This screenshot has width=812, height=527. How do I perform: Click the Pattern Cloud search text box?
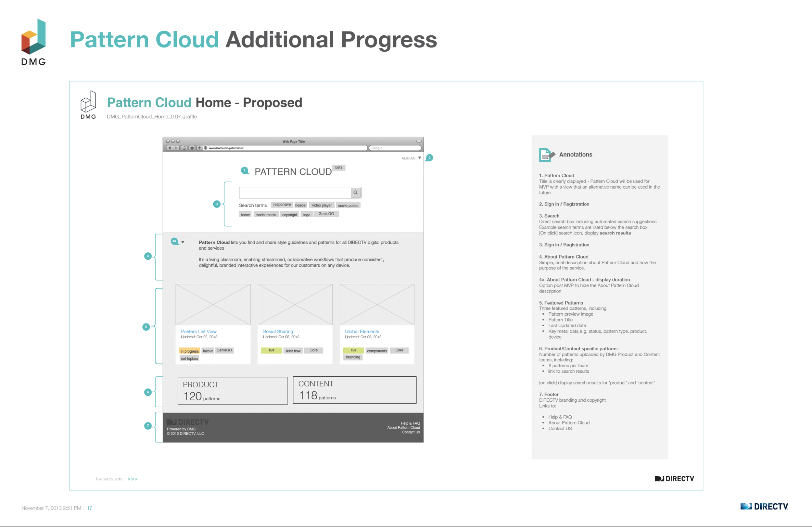[295, 193]
